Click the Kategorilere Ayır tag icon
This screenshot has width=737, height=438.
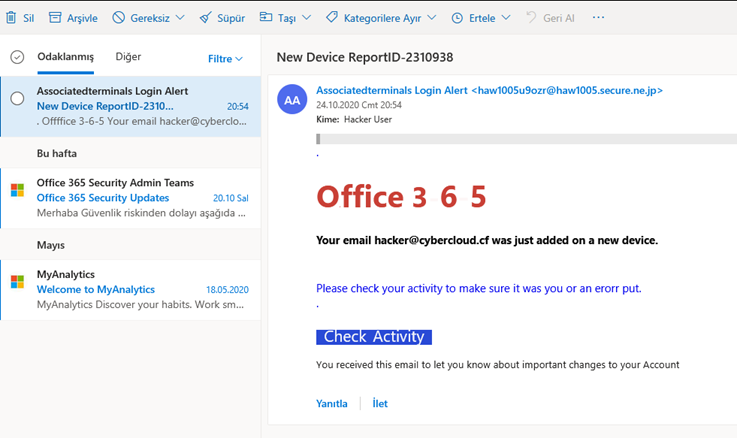click(332, 17)
